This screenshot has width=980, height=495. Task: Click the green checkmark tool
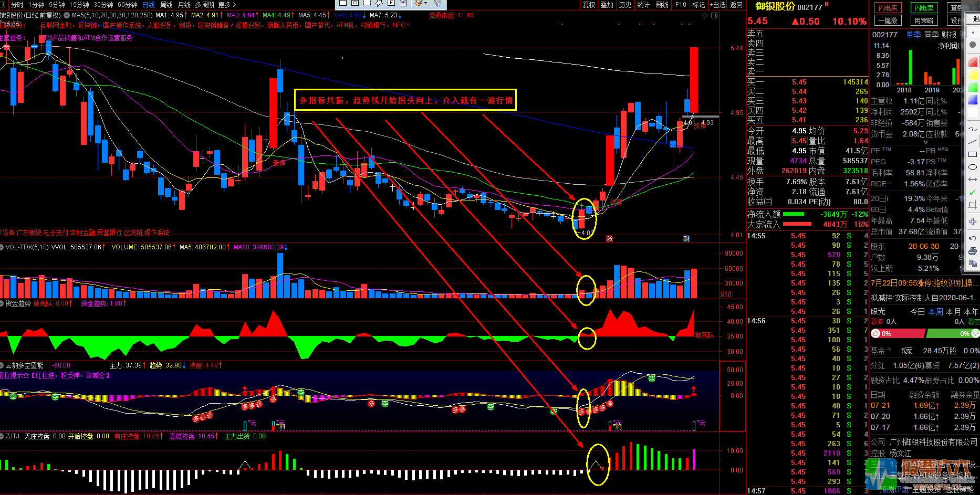point(973,193)
